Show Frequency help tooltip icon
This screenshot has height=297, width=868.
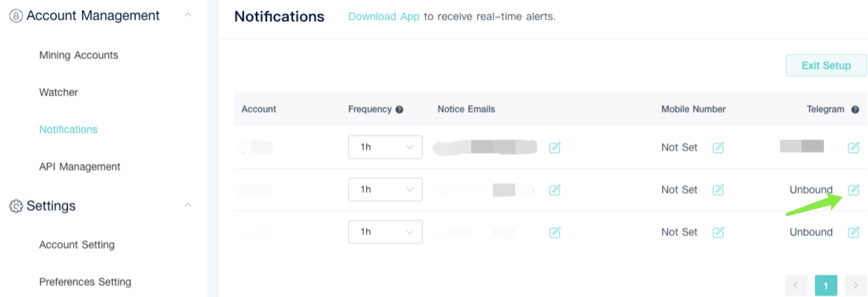click(x=399, y=109)
